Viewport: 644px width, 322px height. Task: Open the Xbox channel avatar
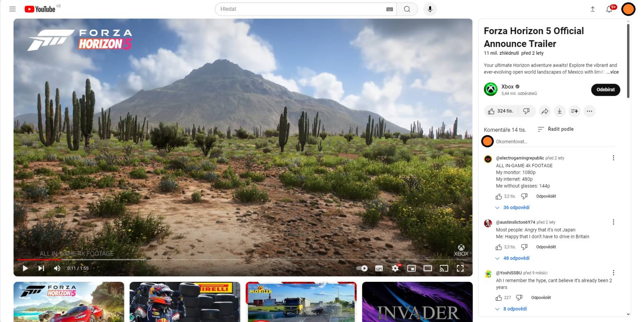pos(491,89)
